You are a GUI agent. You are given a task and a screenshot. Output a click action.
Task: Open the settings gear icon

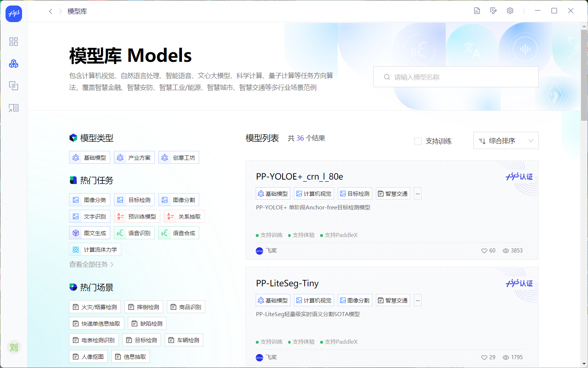tap(510, 11)
